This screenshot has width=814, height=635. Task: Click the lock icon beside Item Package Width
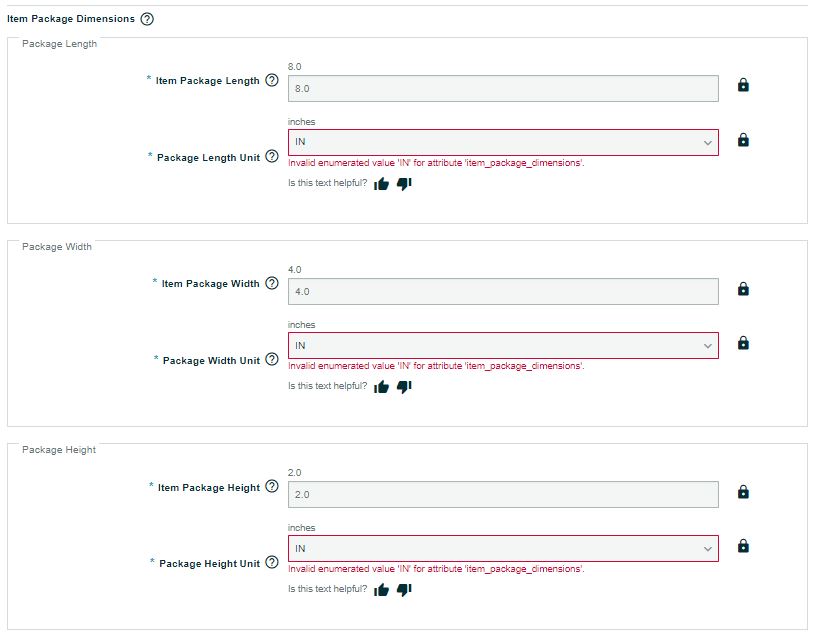click(x=743, y=290)
